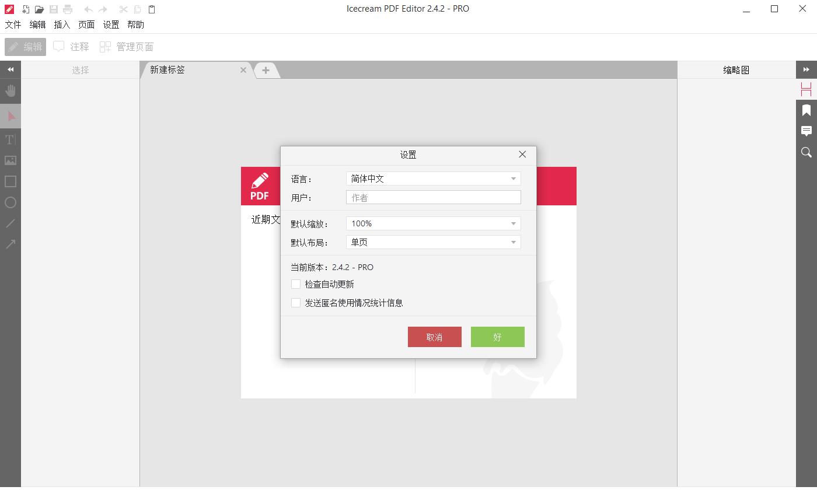
Task: Open the 语言 dropdown showing 简体中文
Action: coord(433,178)
